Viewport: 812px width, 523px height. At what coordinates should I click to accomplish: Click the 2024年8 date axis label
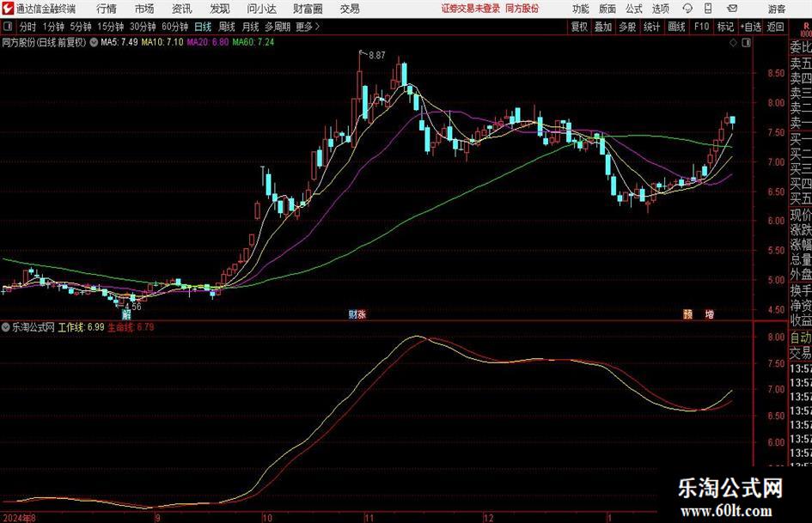pos(19,518)
